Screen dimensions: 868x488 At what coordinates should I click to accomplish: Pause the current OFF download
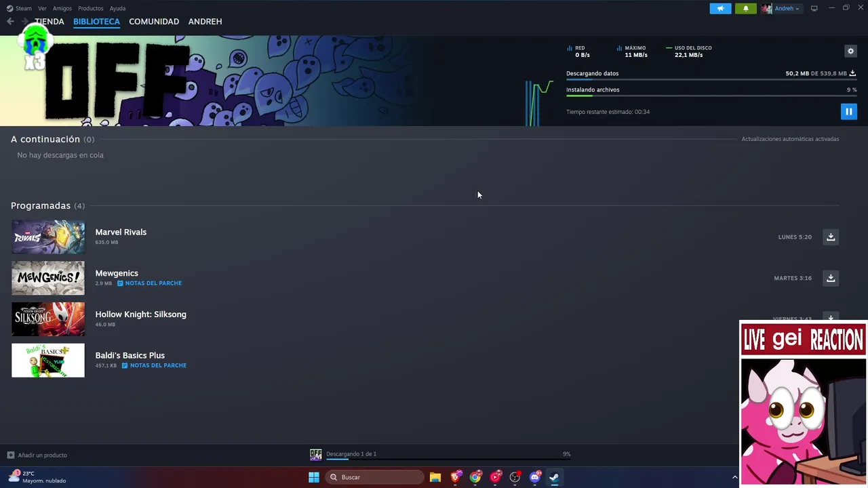(x=848, y=111)
